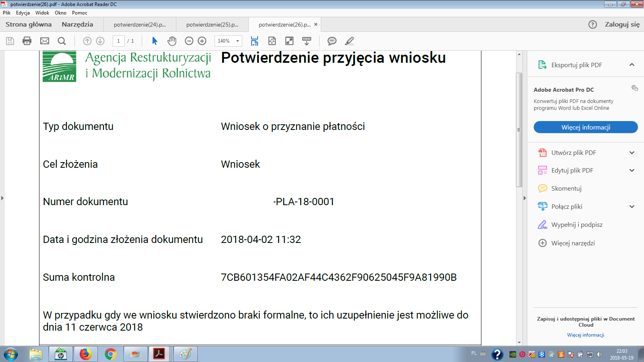Expand the Utwórz plik PDF section
This screenshot has height=362, width=644.
[x=632, y=153]
